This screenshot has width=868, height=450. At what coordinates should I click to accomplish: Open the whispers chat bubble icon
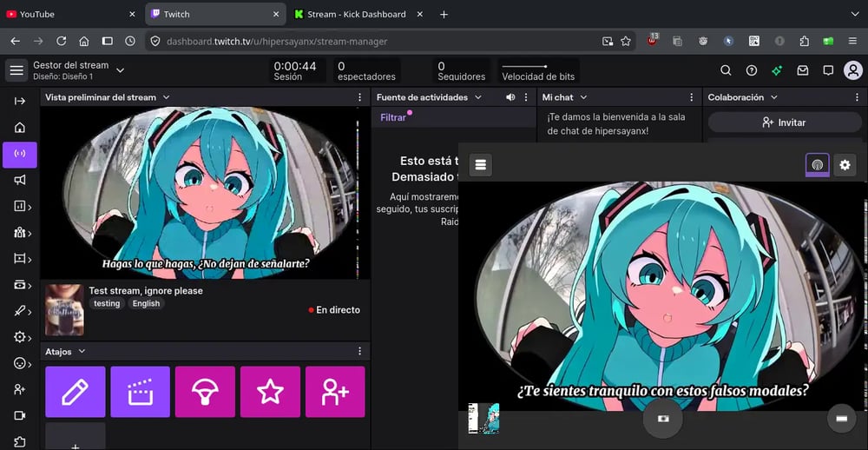tap(828, 70)
